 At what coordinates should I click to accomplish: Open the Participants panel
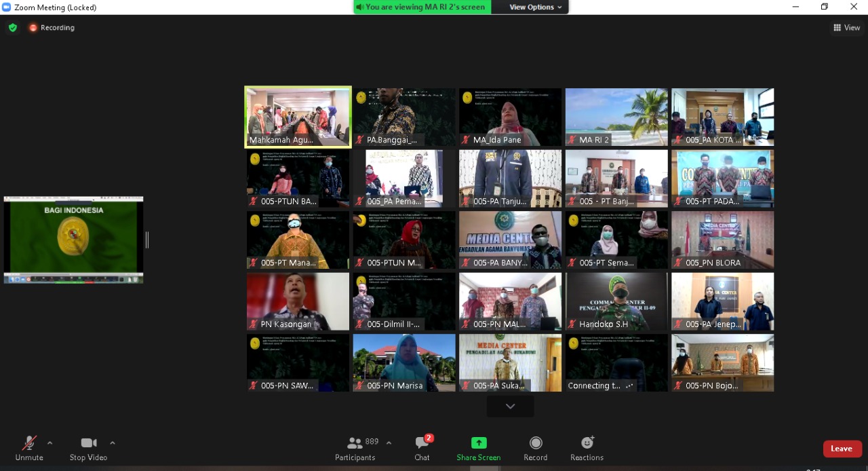pyautogui.click(x=355, y=448)
